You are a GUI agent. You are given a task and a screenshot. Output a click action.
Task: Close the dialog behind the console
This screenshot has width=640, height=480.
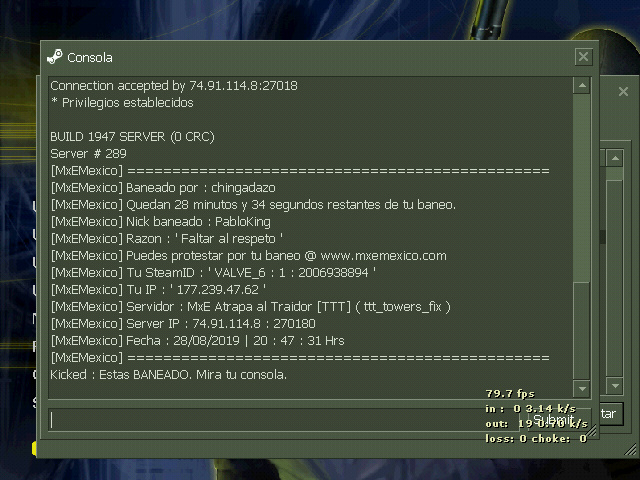(x=623, y=91)
